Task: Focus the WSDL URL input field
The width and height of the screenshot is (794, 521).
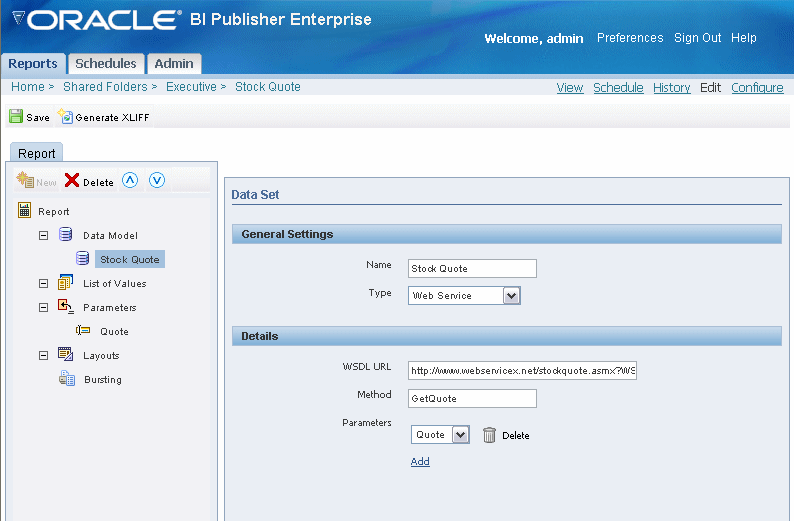Action: [x=522, y=371]
